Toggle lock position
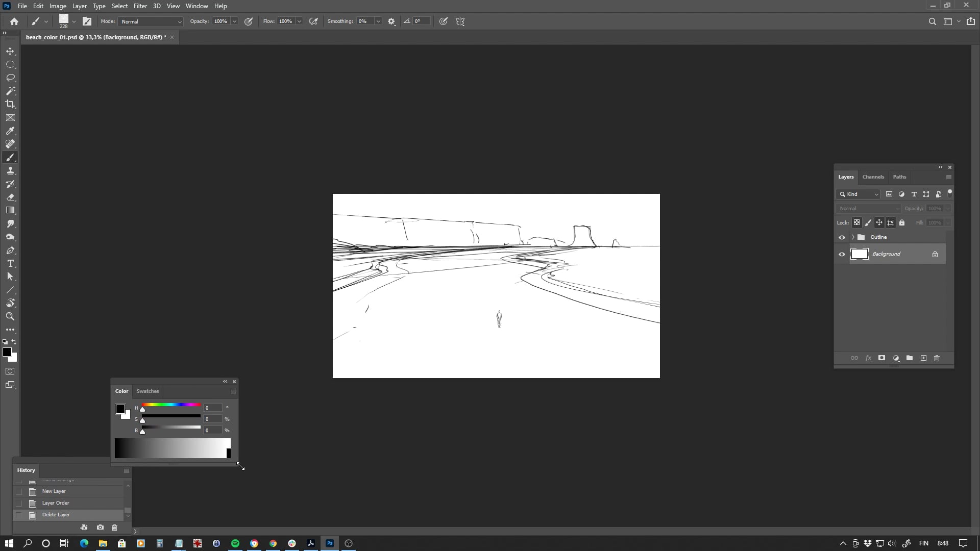The height and width of the screenshot is (551, 980). (x=879, y=222)
